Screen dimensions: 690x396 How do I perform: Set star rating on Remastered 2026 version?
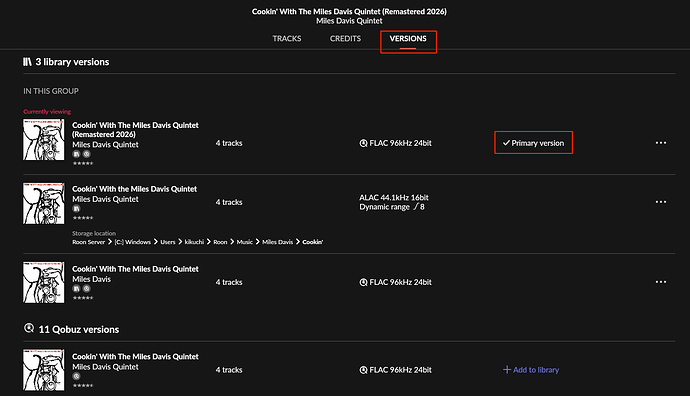pos(83,163)
